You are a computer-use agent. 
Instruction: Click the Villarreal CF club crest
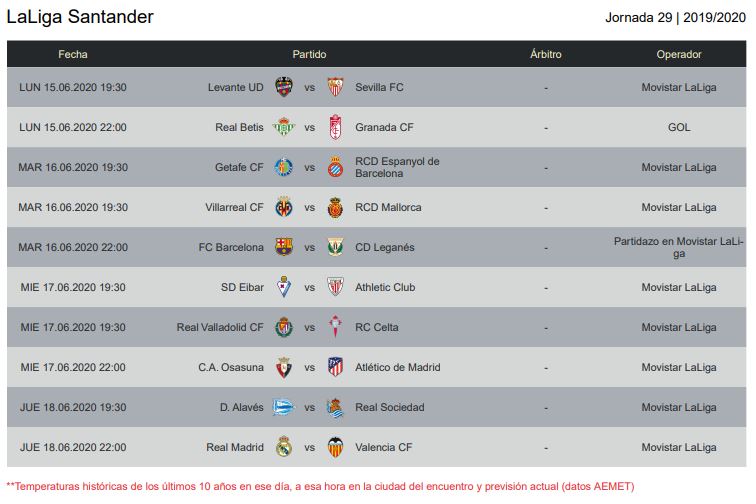pos(283,207)
